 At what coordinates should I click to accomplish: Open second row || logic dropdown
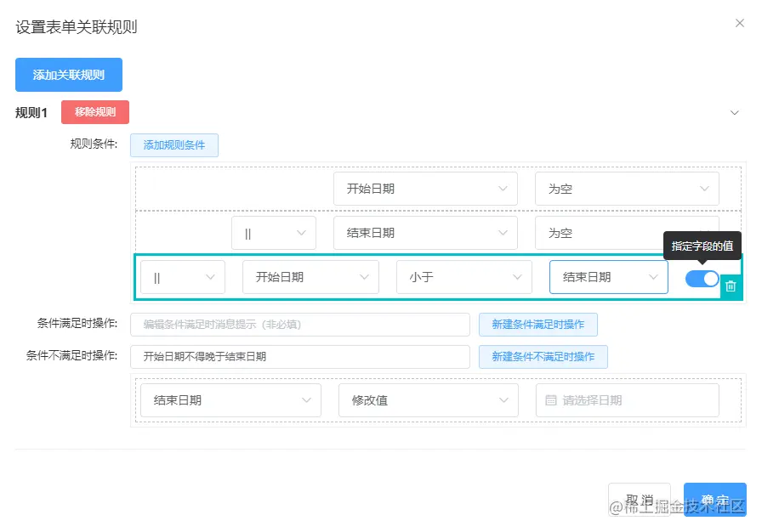click(274, 233)
